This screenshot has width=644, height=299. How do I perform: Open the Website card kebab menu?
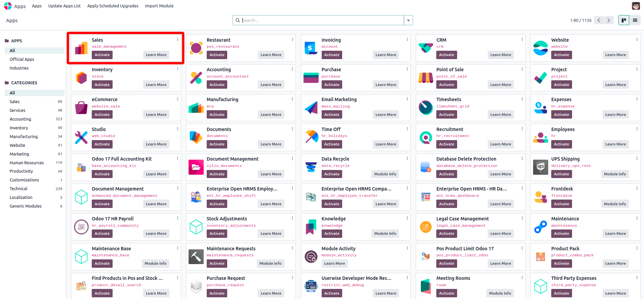click(x=637, y=40)
